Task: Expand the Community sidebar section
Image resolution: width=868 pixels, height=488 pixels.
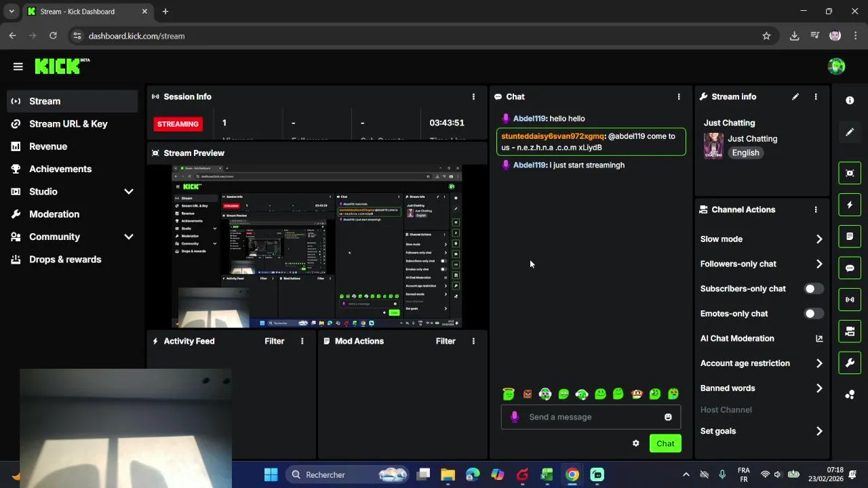Action: pos(129,237)
